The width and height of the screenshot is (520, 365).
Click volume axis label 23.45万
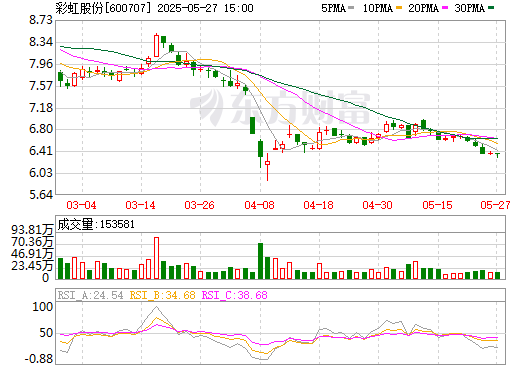[x=32, y=266]
